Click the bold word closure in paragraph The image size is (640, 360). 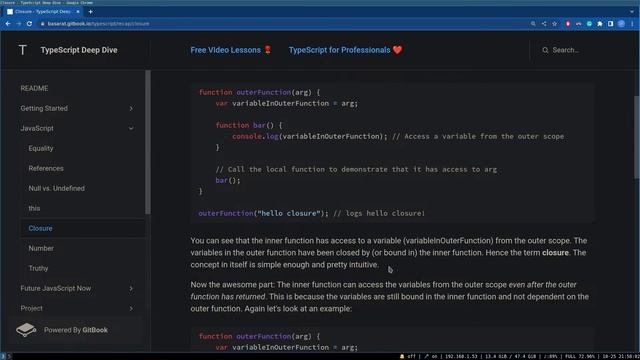pyautogui.click(x=555, y=253)
